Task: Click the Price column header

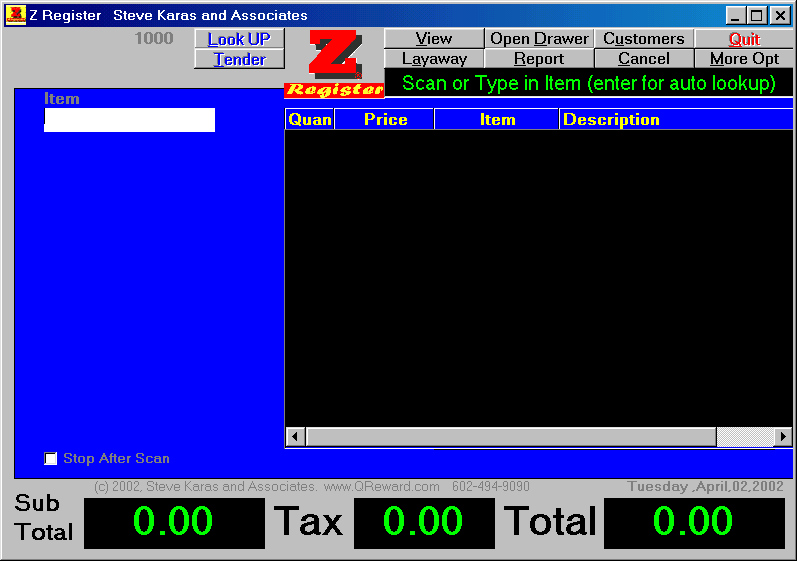Action: click(385, 119)
